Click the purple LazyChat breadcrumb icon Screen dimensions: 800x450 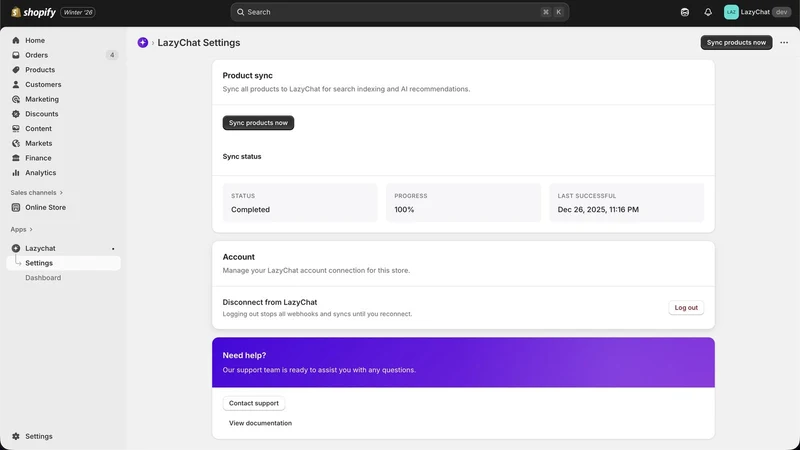pyautogui.click(x=143, y=43)
